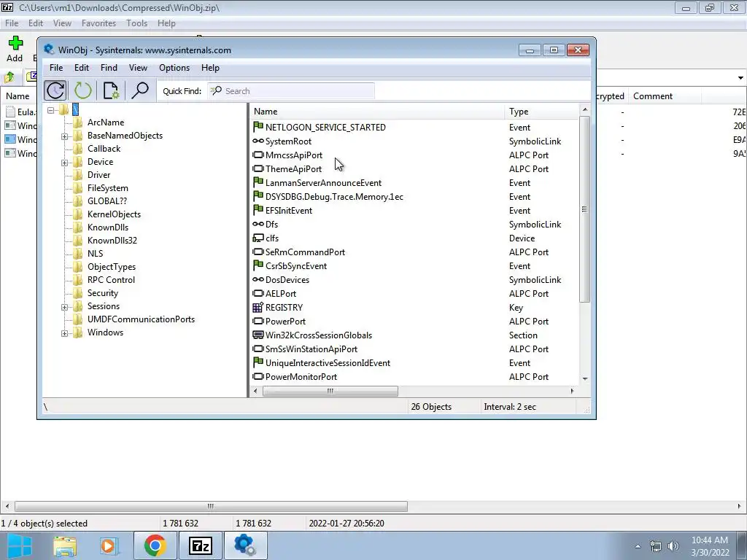Select UMDFCommunicationPorts folder in tree
Viewport: 747px width, 560px height.
[141, 319]
